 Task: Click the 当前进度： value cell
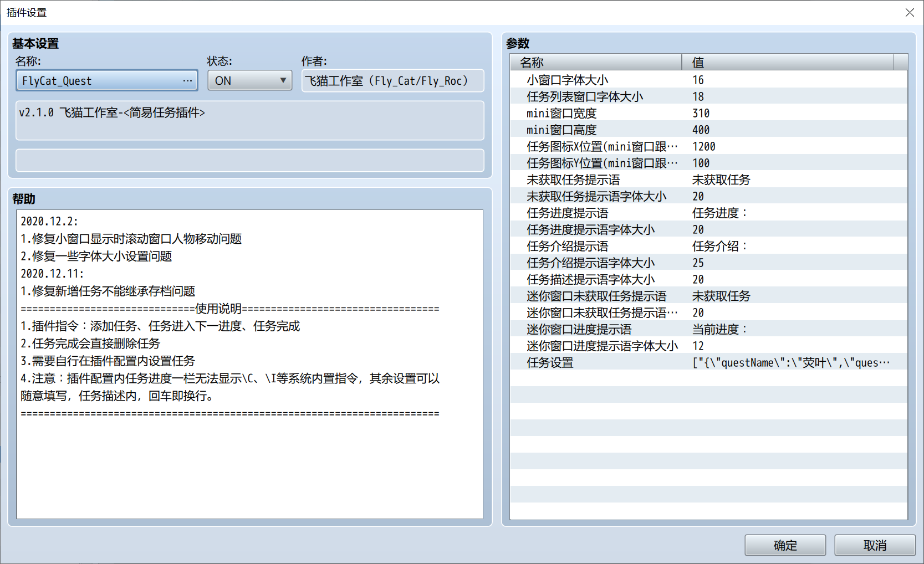pos(721,329)
